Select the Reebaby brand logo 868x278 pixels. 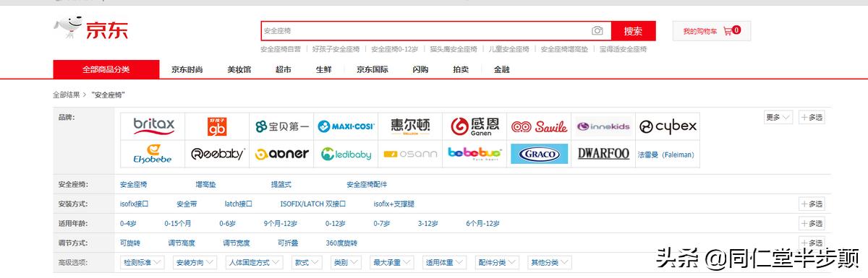pos(217,154)
